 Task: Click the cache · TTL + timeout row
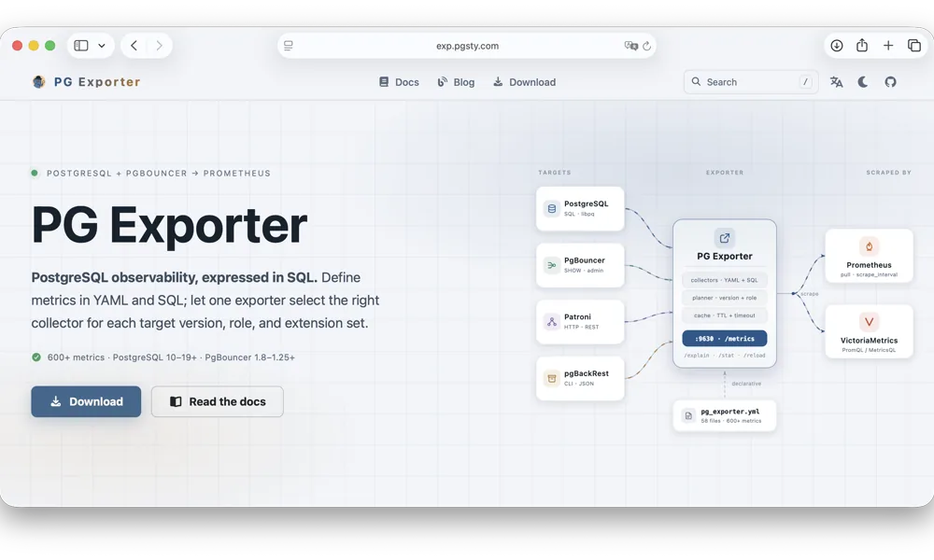725,315
